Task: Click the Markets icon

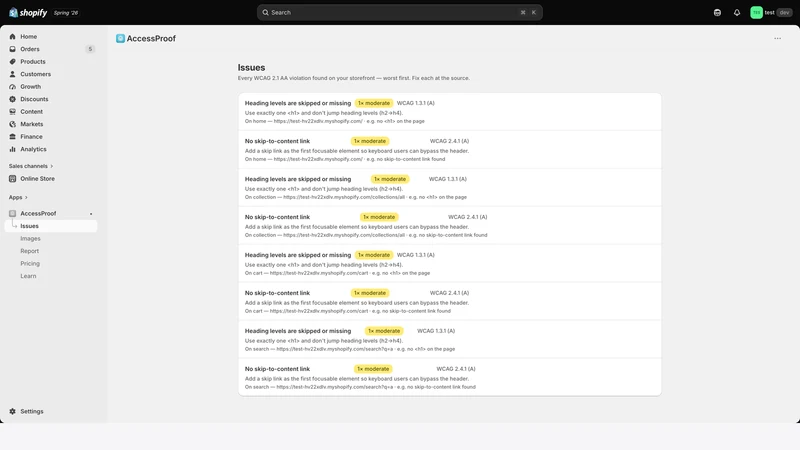Action: pos(12,124)
